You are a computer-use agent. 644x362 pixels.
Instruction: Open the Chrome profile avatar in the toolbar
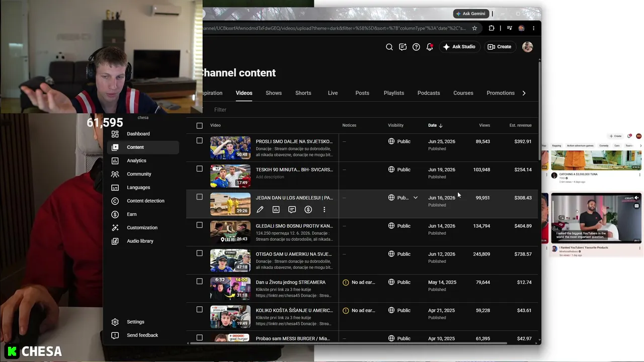tap(522, 28)
